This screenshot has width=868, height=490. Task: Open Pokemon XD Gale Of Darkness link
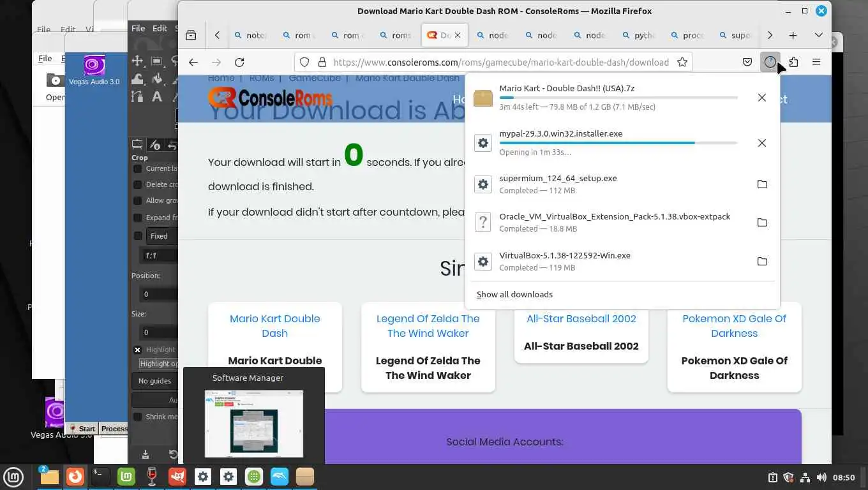point(735,325)
